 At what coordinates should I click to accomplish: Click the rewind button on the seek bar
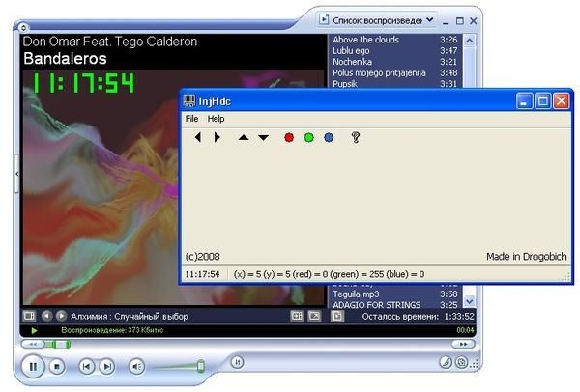[x=33, y=345]
